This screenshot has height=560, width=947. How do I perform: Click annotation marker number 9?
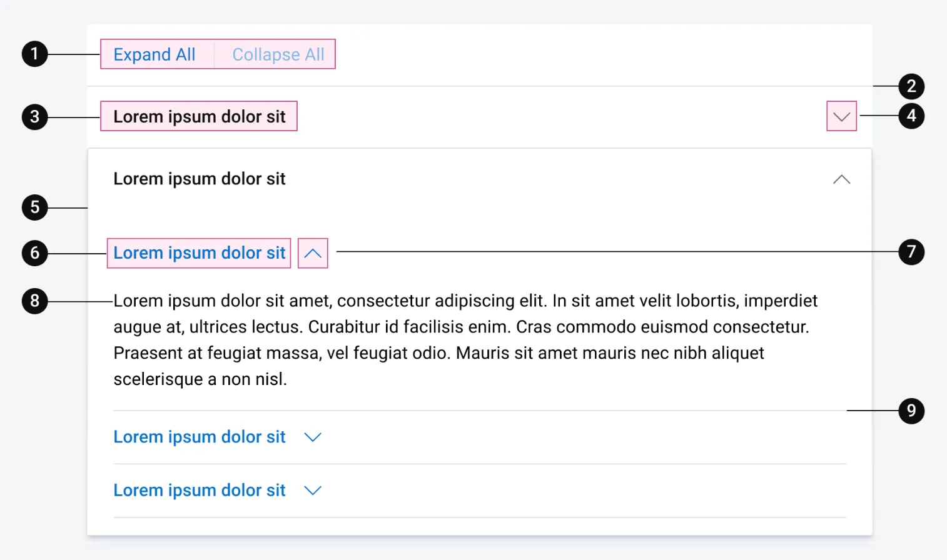pyautogui.click(x=911, y=411)
